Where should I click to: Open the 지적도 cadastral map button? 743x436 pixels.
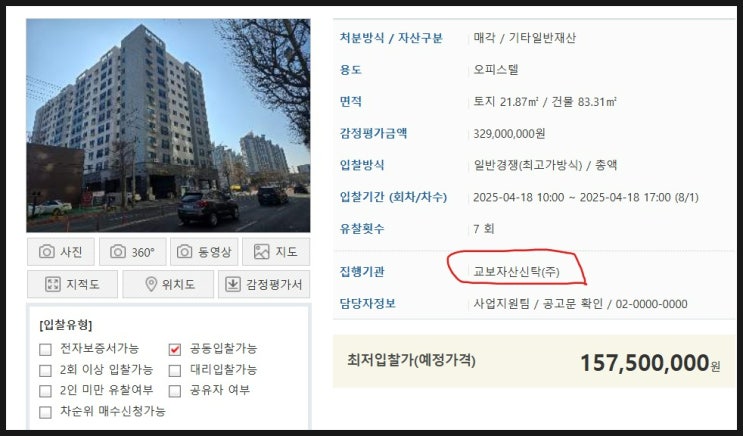[x=72, y=284]
